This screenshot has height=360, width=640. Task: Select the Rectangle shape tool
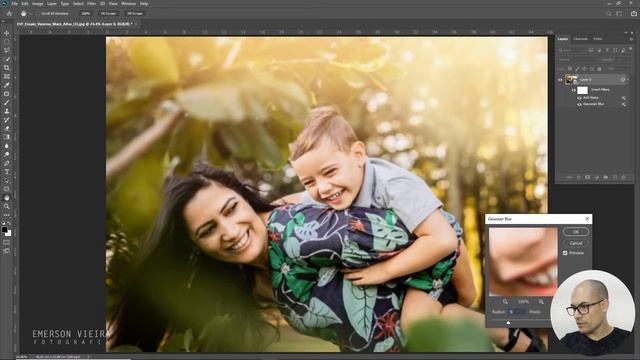pyautogui.click(x=7, y=189)
